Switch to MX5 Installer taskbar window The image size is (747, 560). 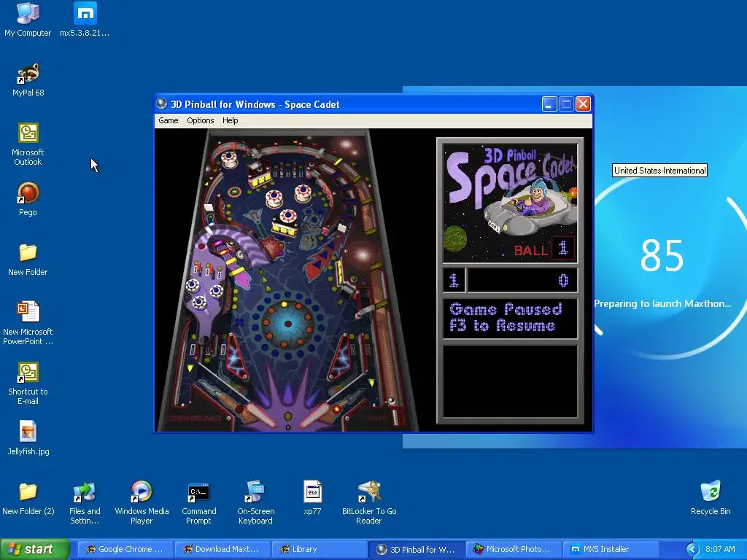[x=611, y=549]
